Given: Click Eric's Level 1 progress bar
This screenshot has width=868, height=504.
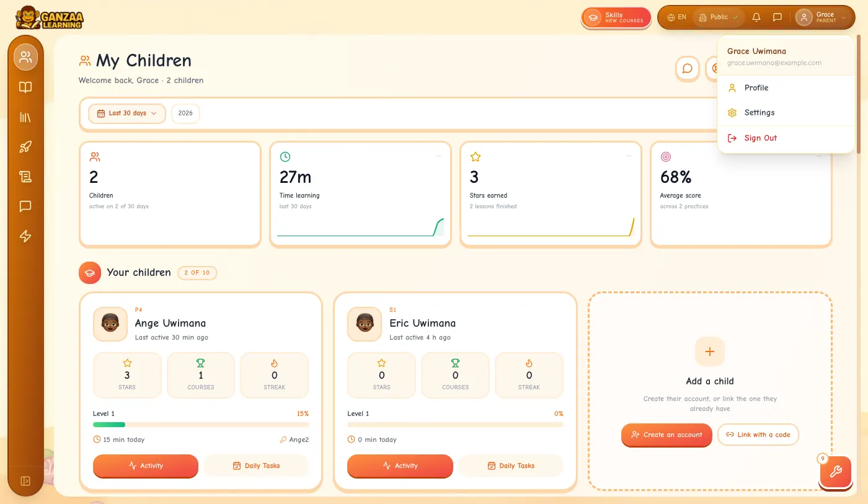Looking at the screenshot, I should click(x=455, y=425).
